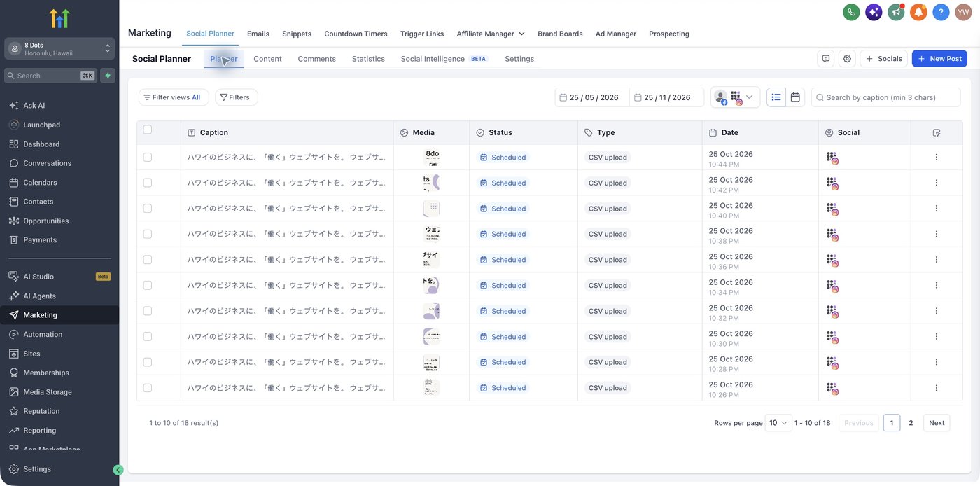
Task: Check the row scheduled at 10:32 PM
Action: click(x=147, y=311)
